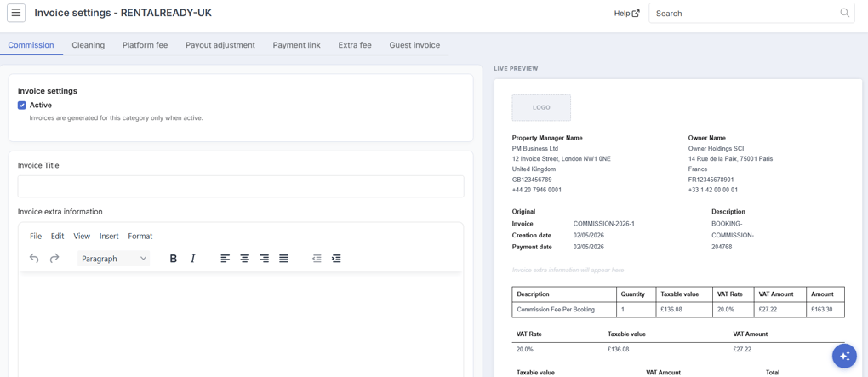
Task: Click the LOGO placeholder in preview
Action: 541,107
